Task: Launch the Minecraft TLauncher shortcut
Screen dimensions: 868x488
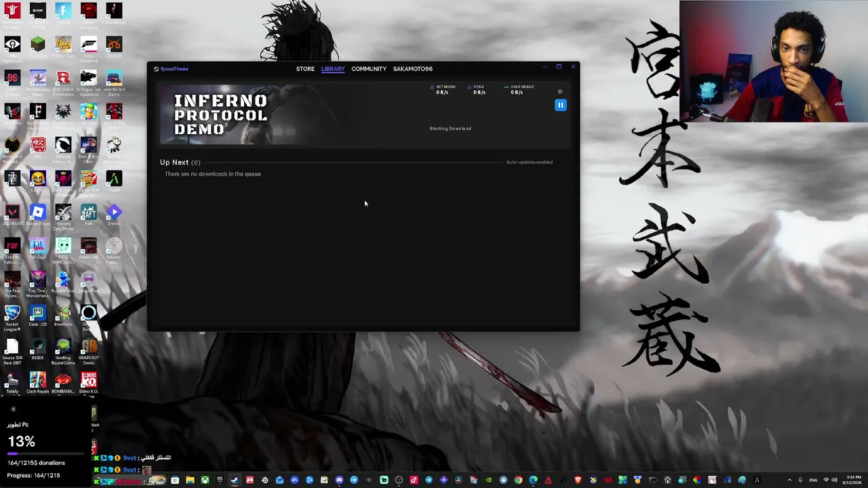Action: 38,48
